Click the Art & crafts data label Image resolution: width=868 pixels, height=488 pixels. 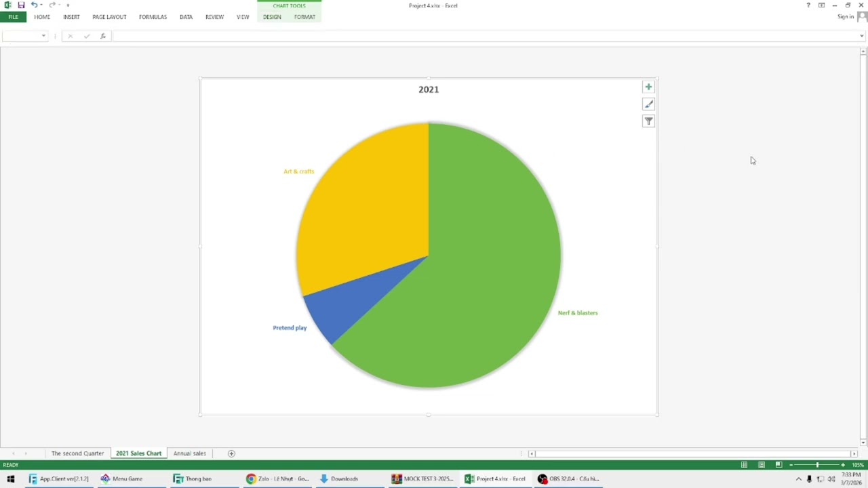click(x=298, y=171)
